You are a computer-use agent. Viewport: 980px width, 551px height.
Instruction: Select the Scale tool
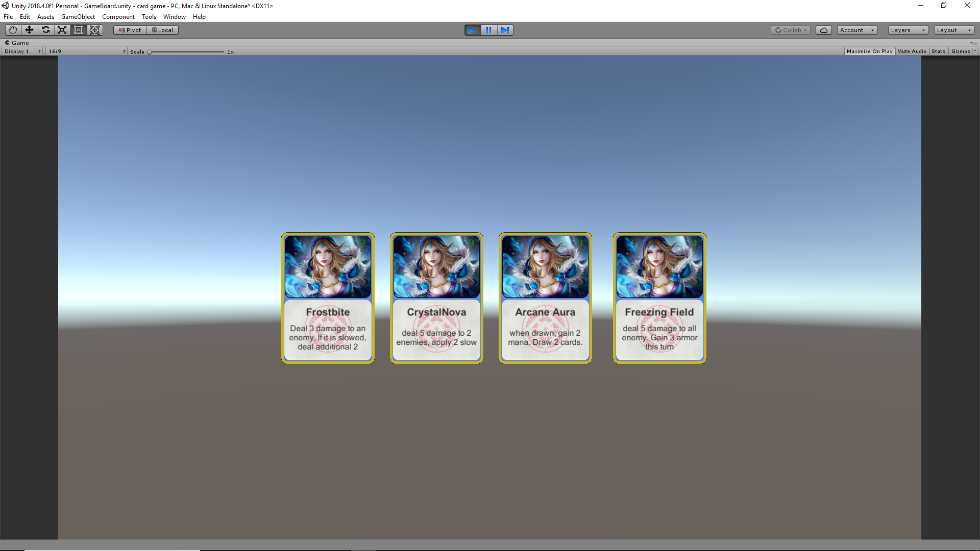tap(62, 30)
